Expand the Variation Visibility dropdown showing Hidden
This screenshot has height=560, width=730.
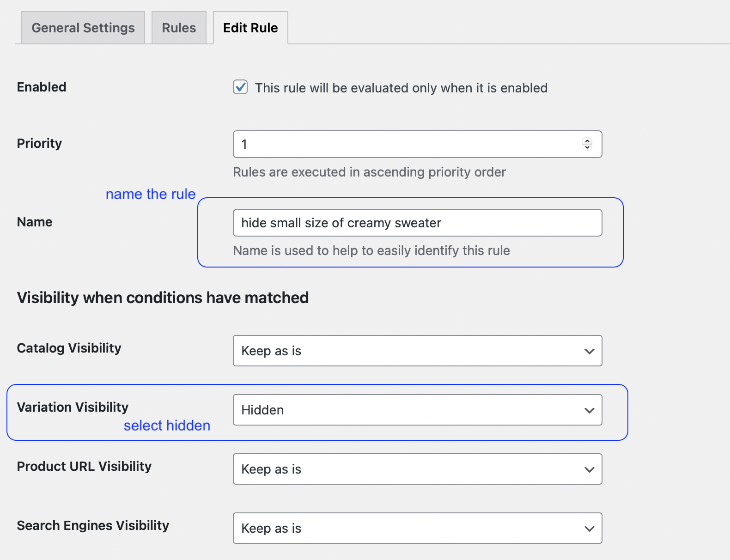pos(417,410)
